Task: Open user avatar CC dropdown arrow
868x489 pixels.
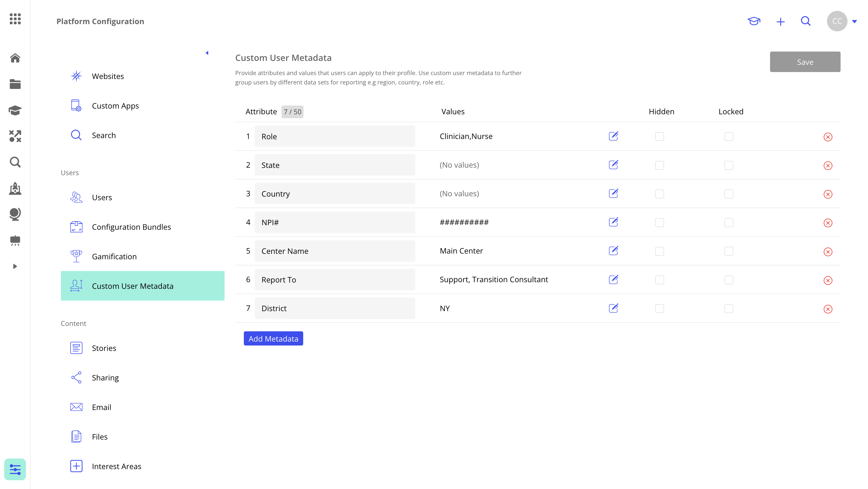Action: 854,21
